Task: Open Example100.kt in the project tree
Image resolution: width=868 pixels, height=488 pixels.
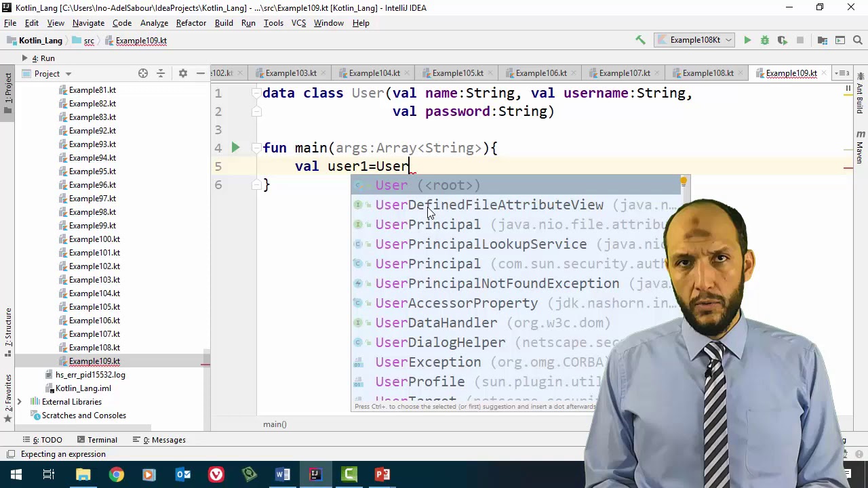Action: [94, 239]
